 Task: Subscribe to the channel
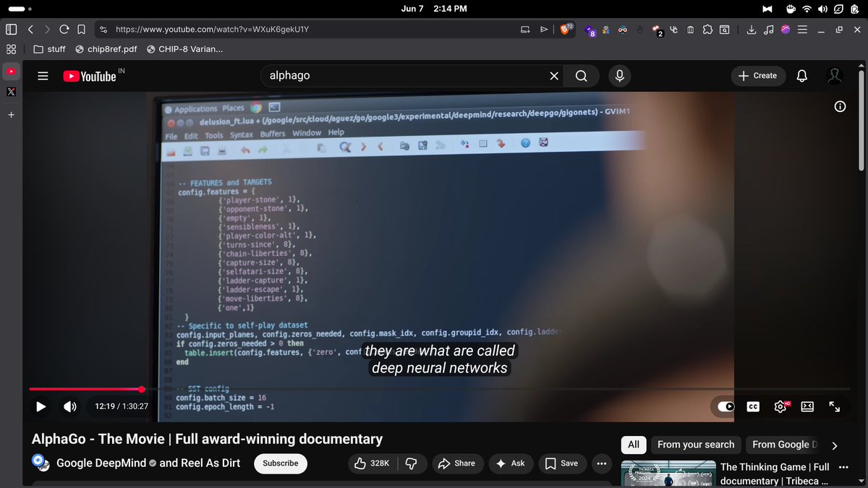[x=281, y=463]
